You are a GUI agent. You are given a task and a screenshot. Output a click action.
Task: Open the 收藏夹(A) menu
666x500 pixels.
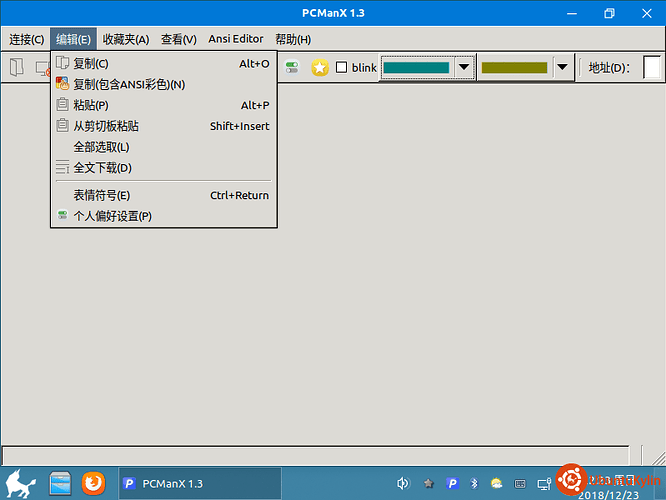click(126, 40)
